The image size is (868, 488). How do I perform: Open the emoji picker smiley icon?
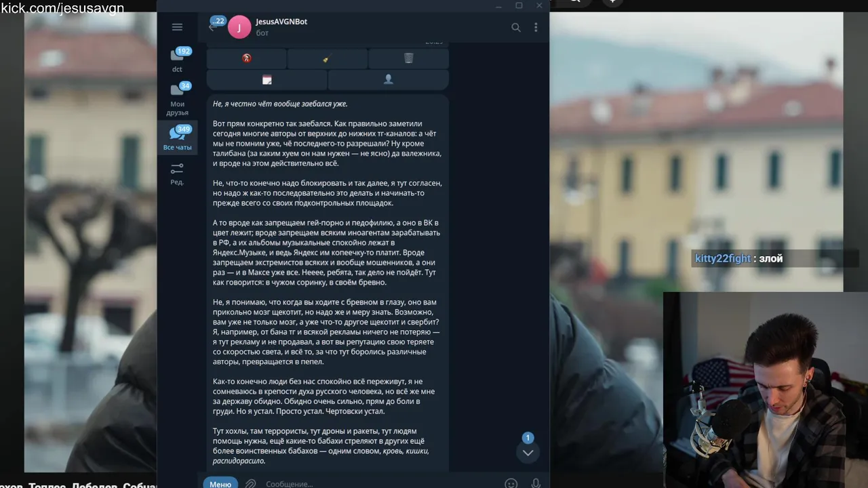[511, 483]
